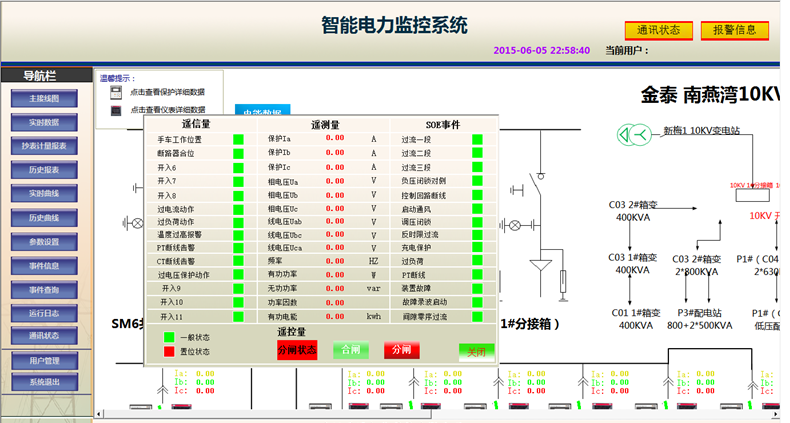The height and width of the screenshot is (423, 790).
Task: Click the protection device icon in hints
Action: point(116,93)
